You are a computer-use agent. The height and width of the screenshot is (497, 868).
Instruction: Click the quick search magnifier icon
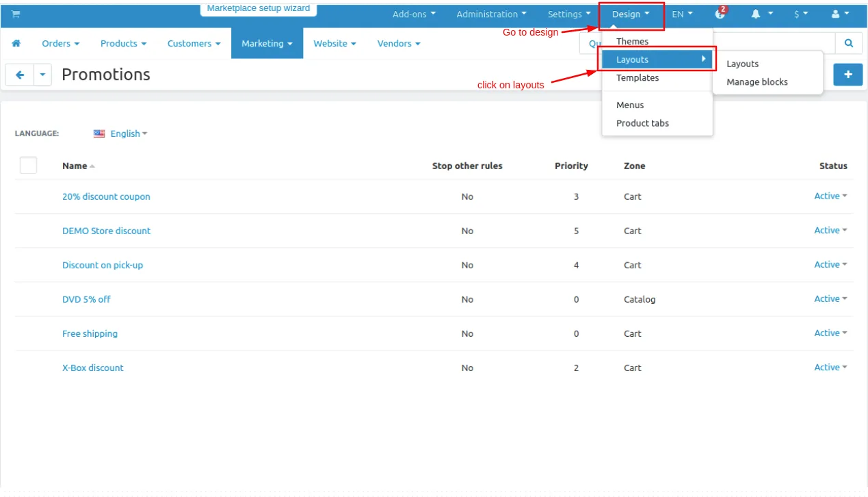click(x=849, y=43)
